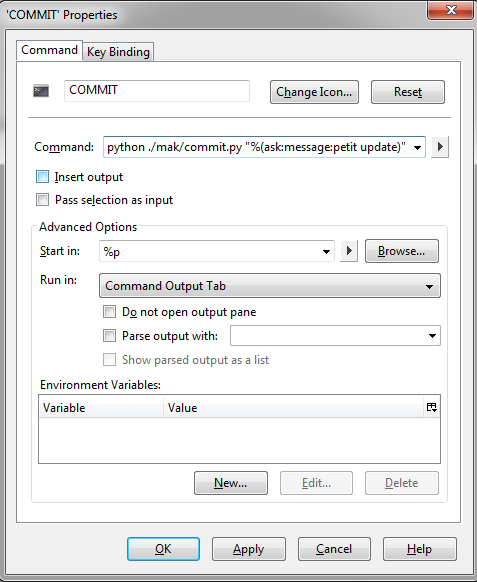Viewport: 477px width, 582px height.
Task: Tick Do not open output pane
Action: pyautogui.click(x=109, y=311)
